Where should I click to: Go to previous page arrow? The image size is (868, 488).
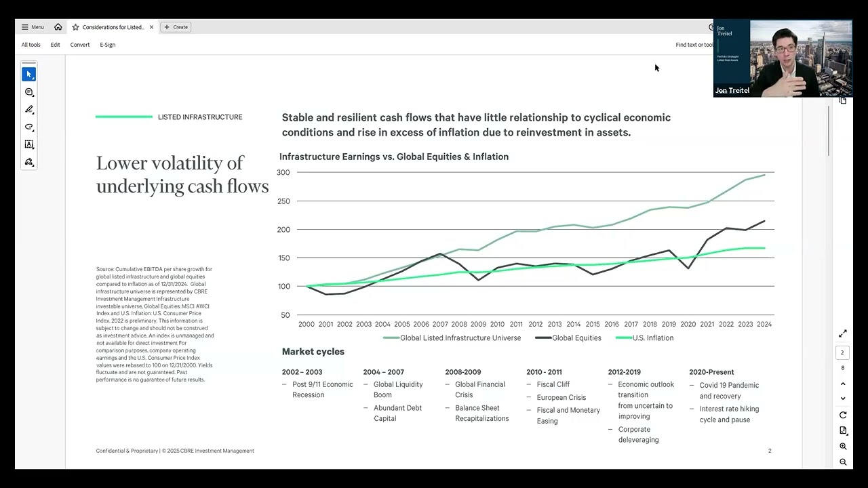pos(843,384)
